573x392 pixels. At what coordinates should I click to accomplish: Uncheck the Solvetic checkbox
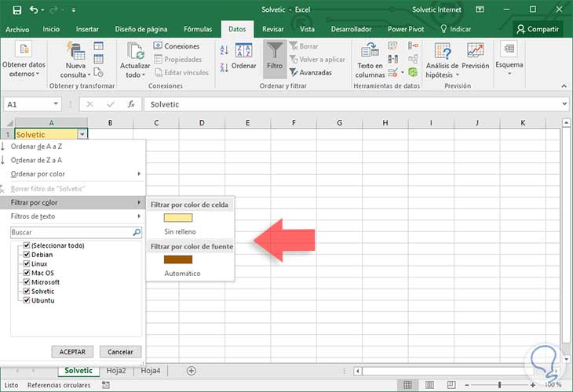click(x=27, y=291)
